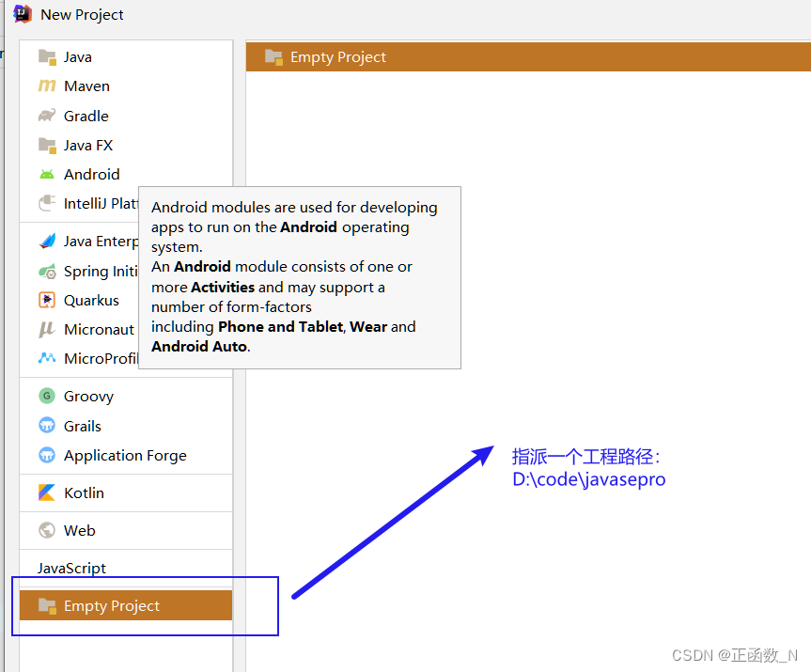Click the MicroProfile logo icon
811x672 pixels.
[x=47, y=358]
